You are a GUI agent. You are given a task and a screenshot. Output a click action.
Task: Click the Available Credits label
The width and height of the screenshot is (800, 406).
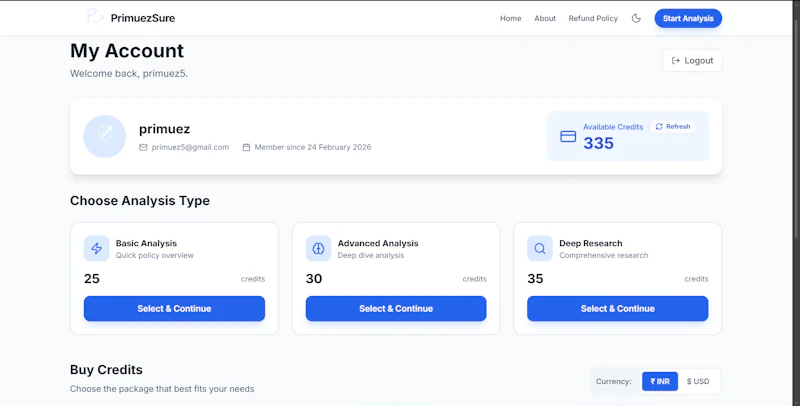point(613,127)
